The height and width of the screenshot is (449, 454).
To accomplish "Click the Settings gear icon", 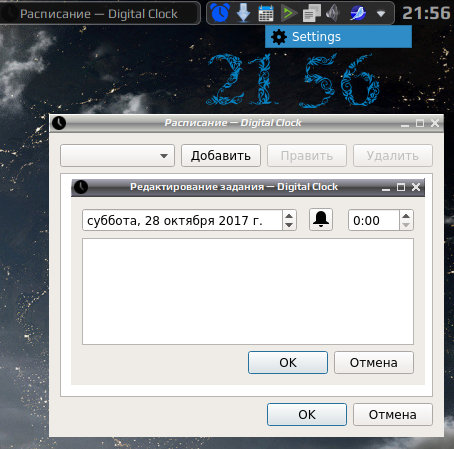I will click(279, 37).
